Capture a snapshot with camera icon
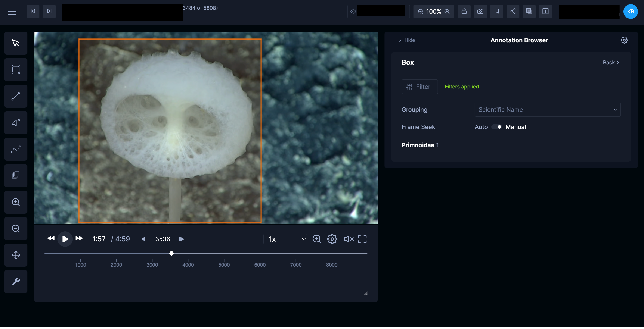 480,12
